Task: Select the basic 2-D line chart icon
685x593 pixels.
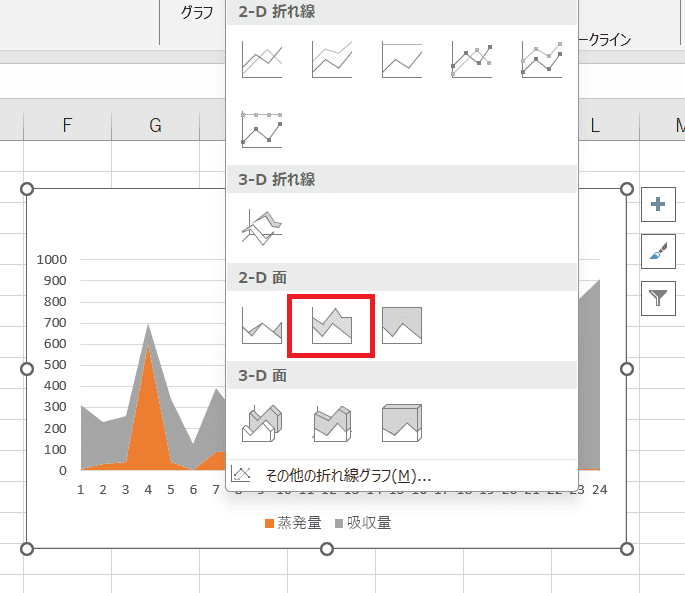Action: (262, 60)
